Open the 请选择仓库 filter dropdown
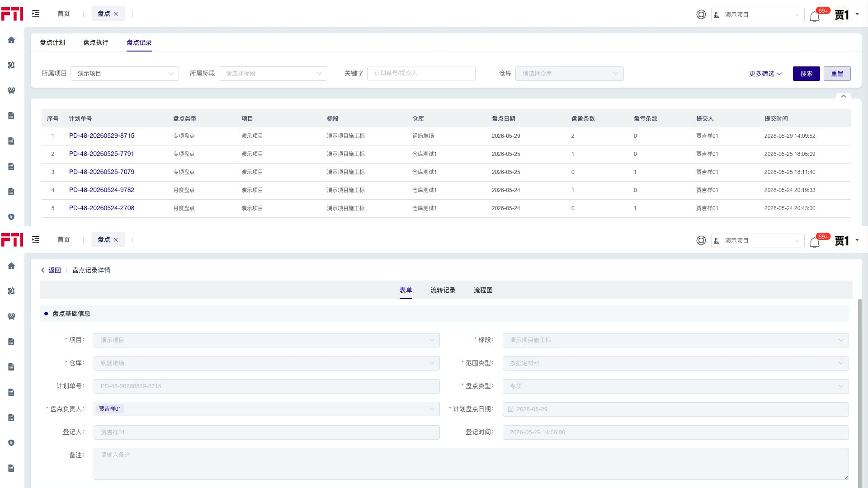Screen dimensions: 868x488 [570, 74]
